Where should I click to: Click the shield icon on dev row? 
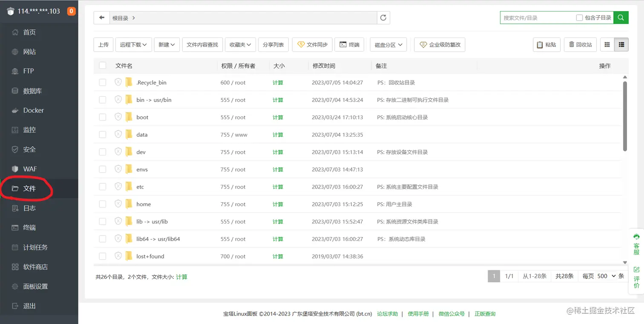(x=118, y=152)
